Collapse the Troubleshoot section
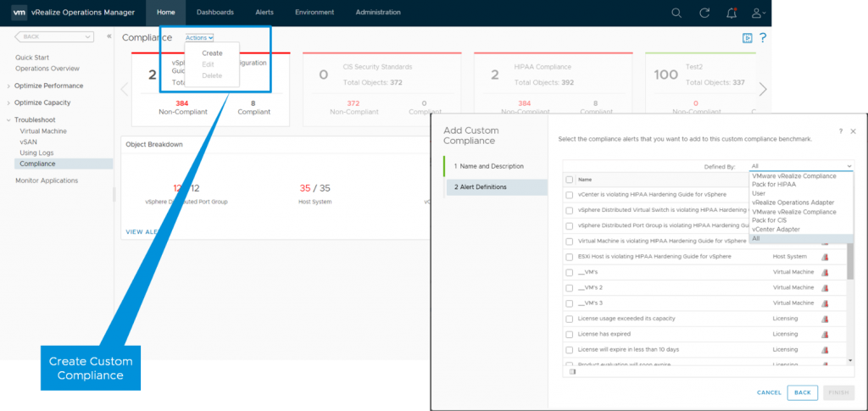The image size is (868, 411). 8,120
